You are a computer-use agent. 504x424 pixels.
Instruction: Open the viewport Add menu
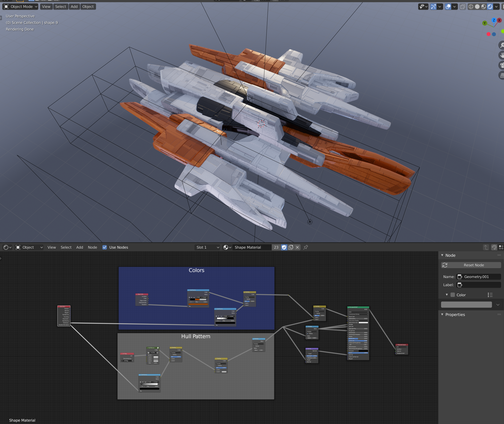pyautogui.click(x=74, y=7)
